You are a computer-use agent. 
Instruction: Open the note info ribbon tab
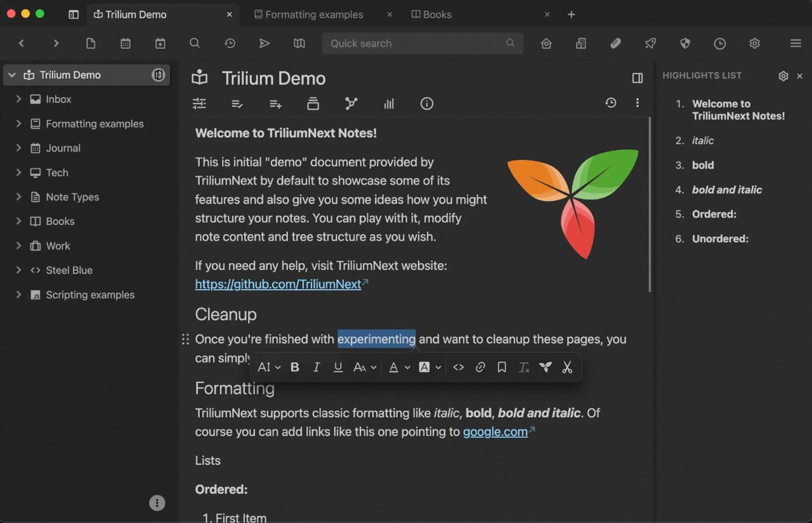point(427,103)
